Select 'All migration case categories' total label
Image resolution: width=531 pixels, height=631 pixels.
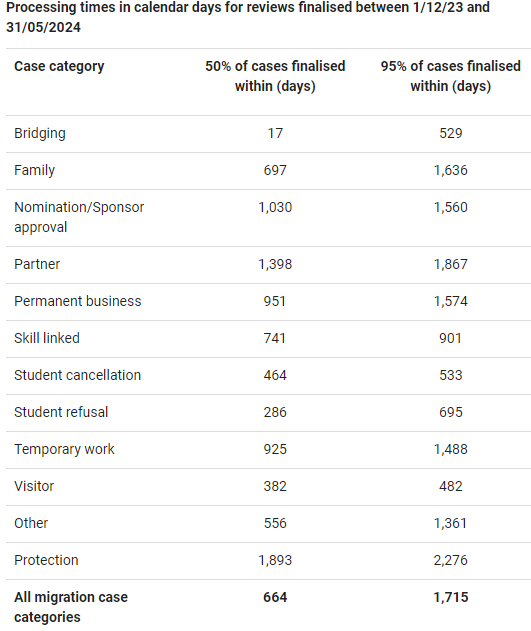[x=71, y=607]
